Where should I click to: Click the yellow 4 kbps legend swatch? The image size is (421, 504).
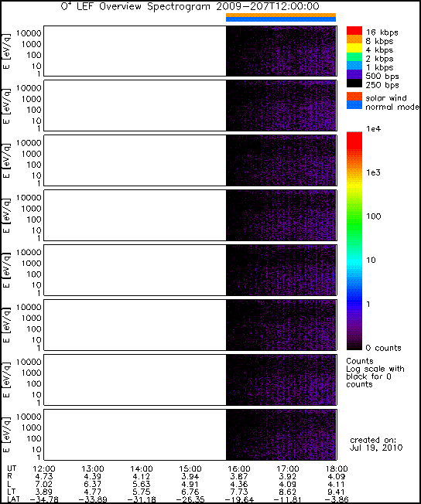tap(354, 48)
